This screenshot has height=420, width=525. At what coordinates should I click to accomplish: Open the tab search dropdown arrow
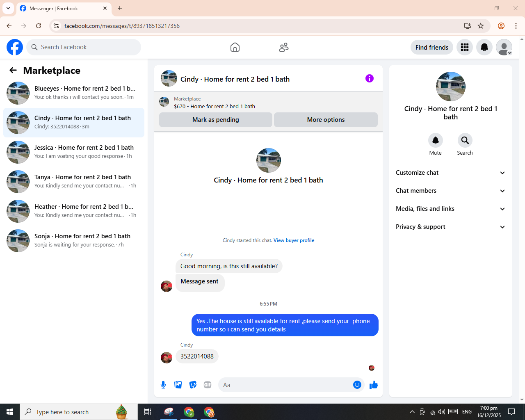(x=8, y=8)
